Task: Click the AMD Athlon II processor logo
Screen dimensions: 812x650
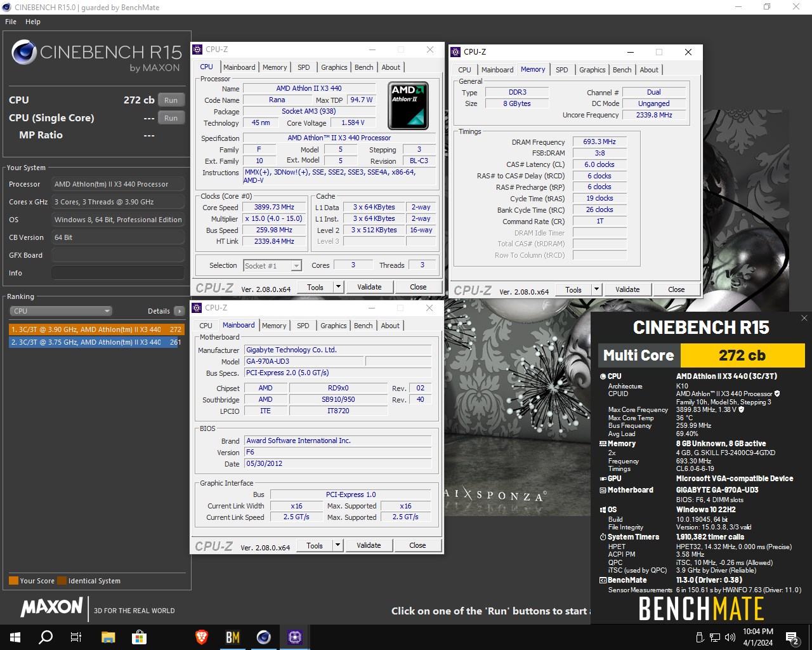Action: (408, 105)
